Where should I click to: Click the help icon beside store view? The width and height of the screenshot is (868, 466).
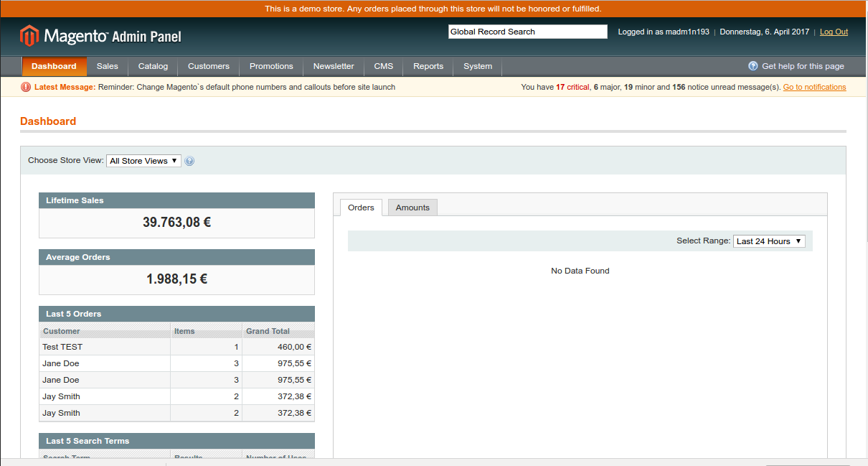coord(189,161)
